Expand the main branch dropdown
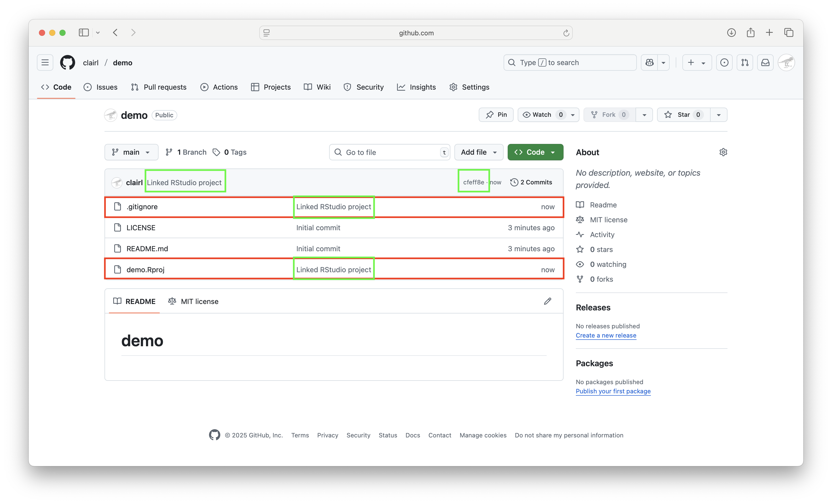832x504 pixels. [131, 152]
